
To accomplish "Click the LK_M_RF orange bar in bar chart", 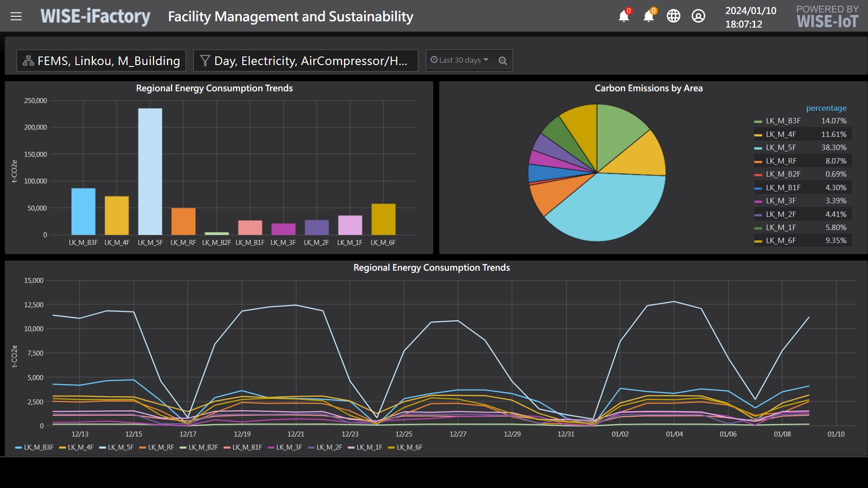I will coord(184,221).
